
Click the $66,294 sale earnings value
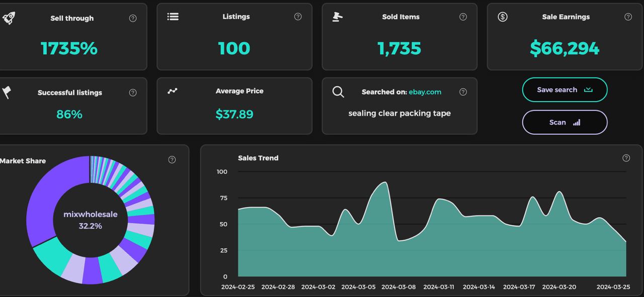tap(565, 48)
